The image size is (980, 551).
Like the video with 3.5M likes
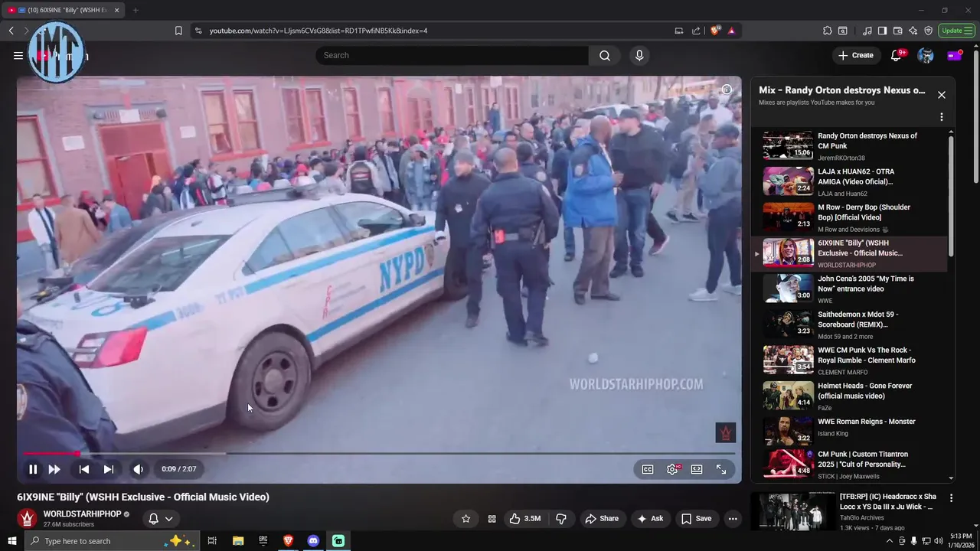click(525, 518)
